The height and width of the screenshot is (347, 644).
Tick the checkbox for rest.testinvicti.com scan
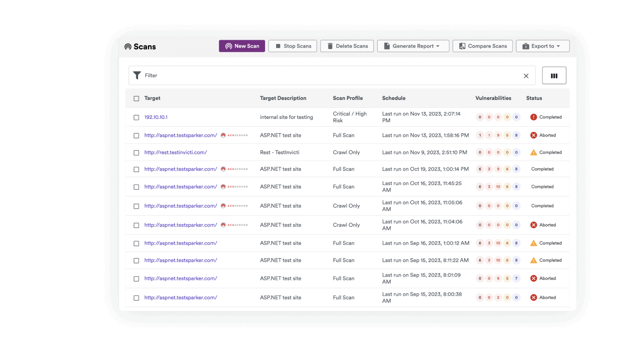click(x=136, y=153)
